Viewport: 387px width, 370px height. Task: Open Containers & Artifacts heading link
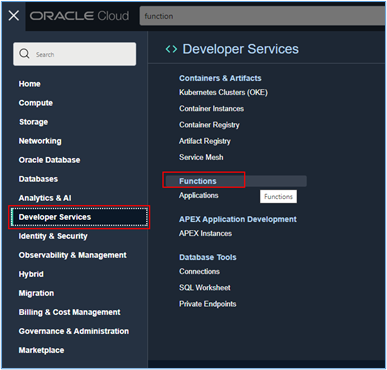220,78
